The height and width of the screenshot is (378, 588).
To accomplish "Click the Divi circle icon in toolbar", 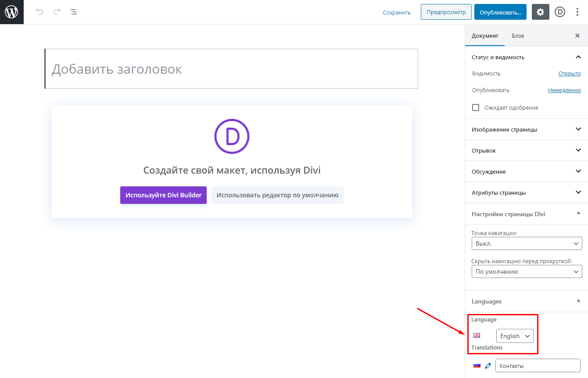I will tap(560, 12).
